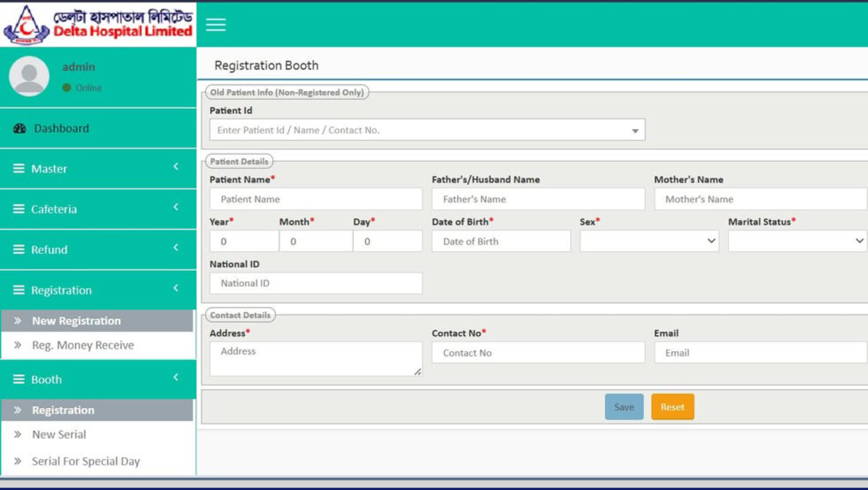Click the admin user avatar

pos(29,77)
